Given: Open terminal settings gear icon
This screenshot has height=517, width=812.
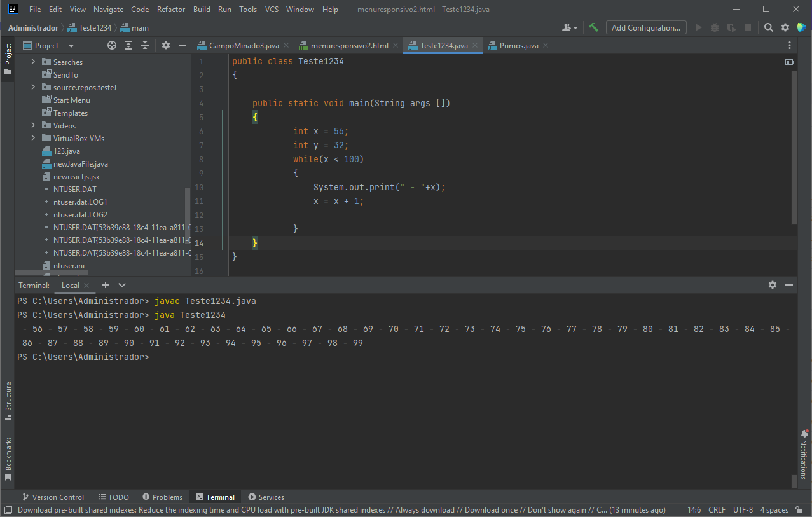Looking at the screenshot, I should (773, 285).
